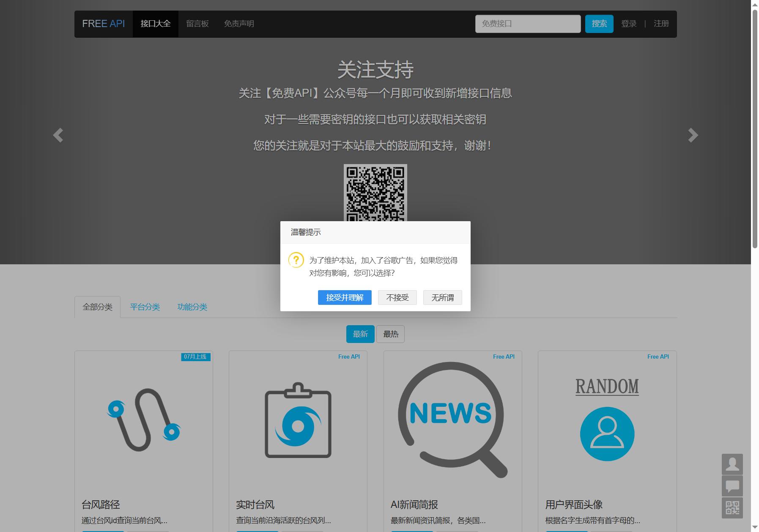Click the 查询当前沿海活跃的台风列 description text

point(283,521)
